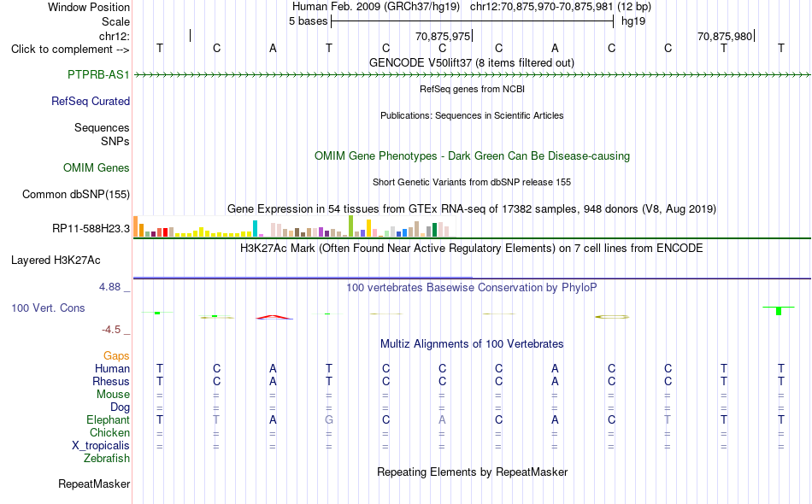Click the RepeatMasker track label
Screen dimensions: 812x504
(x=94, y=483)
